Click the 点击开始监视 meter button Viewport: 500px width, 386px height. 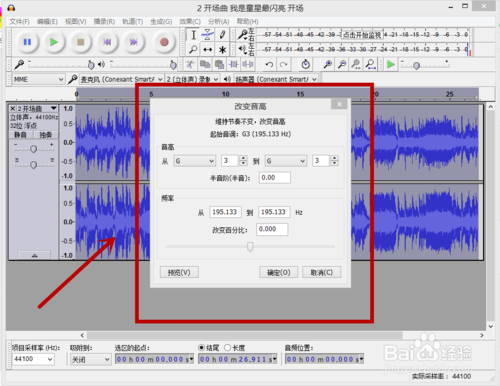(362, 35)
